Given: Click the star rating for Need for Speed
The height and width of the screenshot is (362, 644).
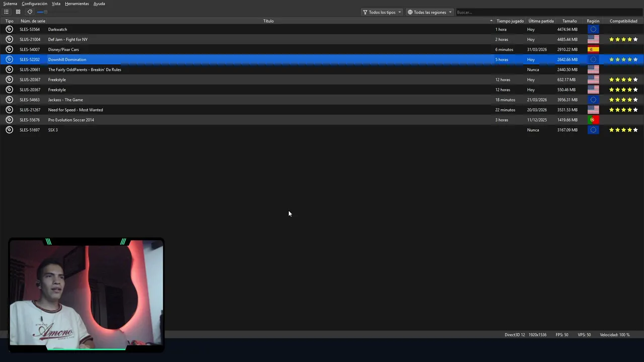Looking at the screenshot, I should click(x=623, y=110).
